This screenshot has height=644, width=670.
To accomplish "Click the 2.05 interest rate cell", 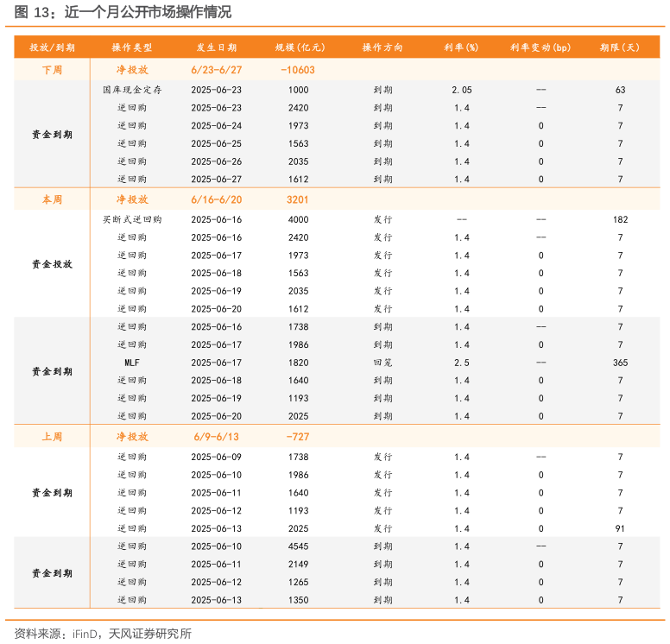I will click(x=461, y=90).
